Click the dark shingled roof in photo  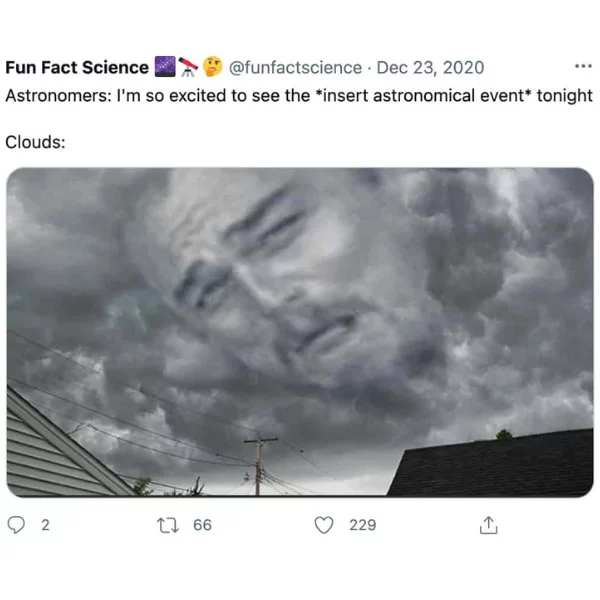pos(491,463)
